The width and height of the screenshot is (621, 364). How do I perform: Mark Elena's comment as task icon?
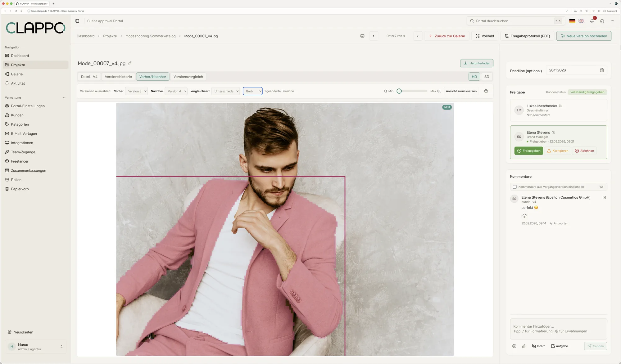pyautogui.click(x=604, y=197)
